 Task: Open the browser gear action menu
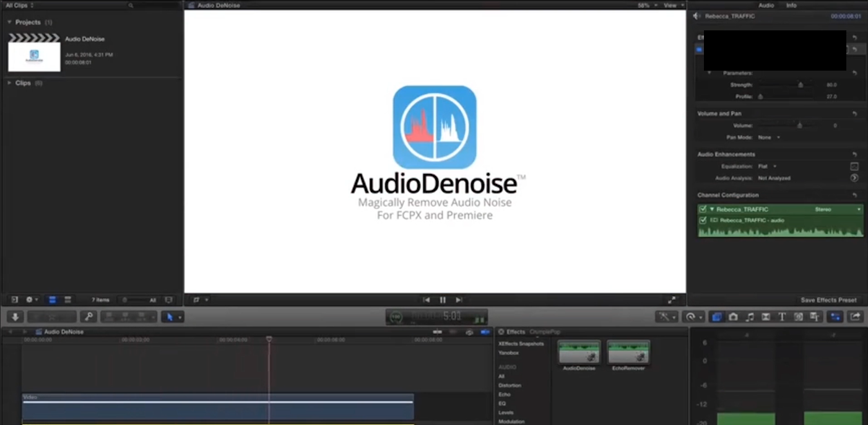point(32,300)
